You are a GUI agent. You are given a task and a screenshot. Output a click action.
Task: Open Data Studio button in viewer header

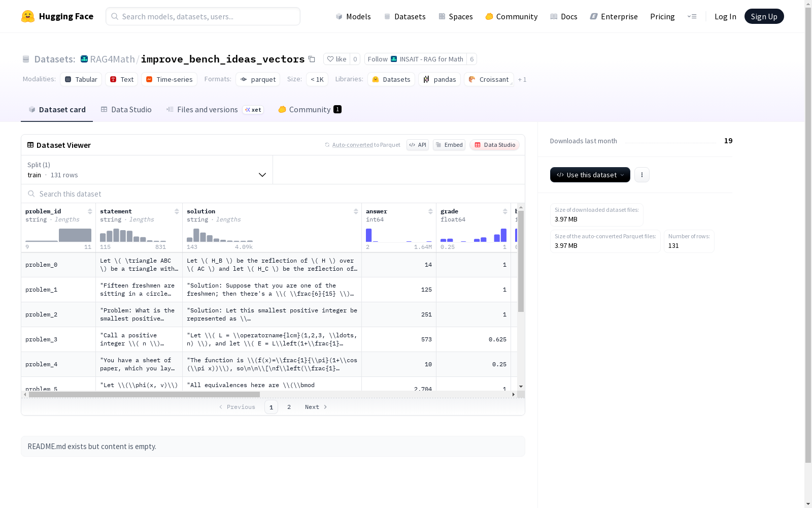pos(494,145)
